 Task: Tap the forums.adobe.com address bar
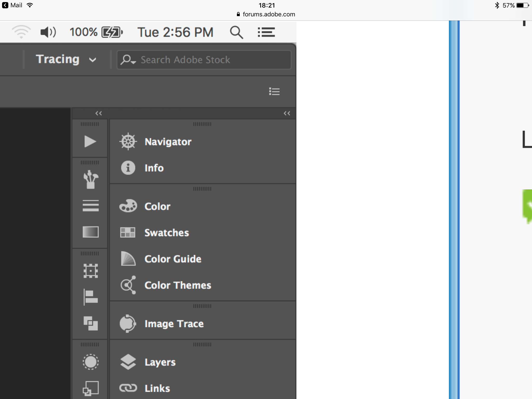pyautogui.click(x=265, y=14)
